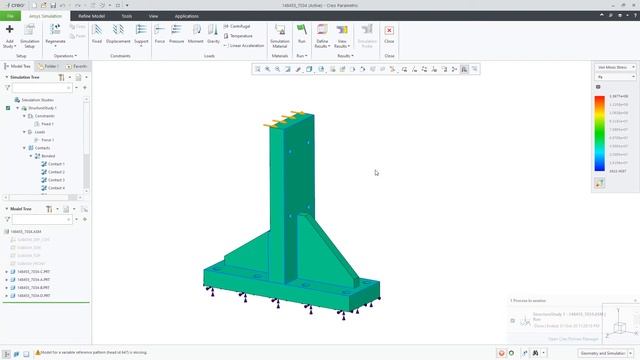Switch to the Applications tab
This screenshot has width=640, height=360.
pyautogui.click(x=187, y=16)
